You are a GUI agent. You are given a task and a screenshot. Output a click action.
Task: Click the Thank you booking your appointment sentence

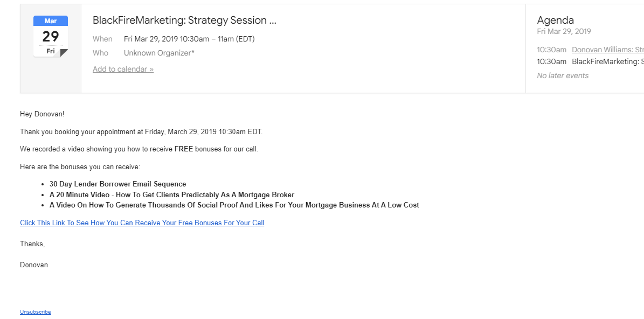pyautogui.click(x=141, y=131)
